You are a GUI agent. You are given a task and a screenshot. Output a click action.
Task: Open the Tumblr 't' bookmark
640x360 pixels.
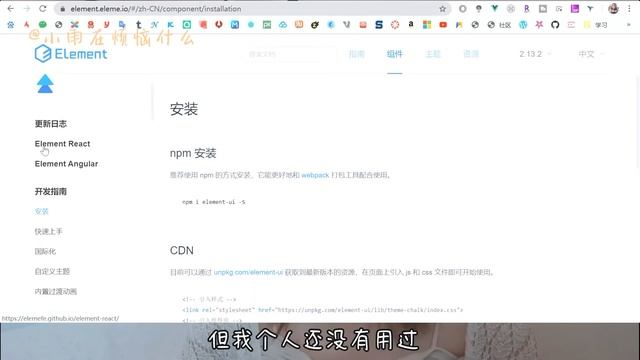[x=139, y=25]
